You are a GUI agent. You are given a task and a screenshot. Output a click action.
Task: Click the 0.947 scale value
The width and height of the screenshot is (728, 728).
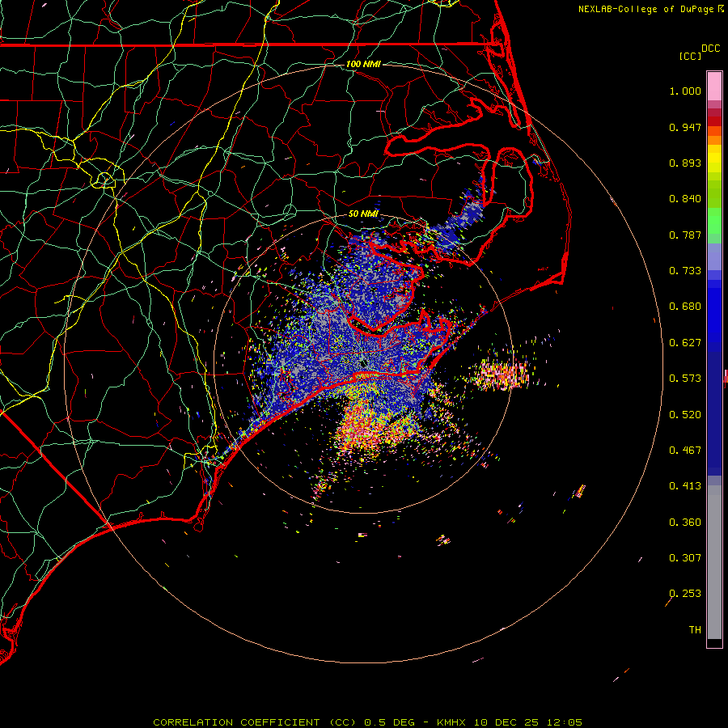(x=685, y=127)
